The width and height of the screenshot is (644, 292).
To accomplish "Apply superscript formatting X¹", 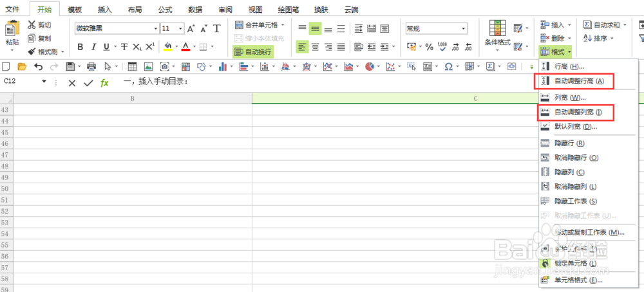I will point(150,47).
